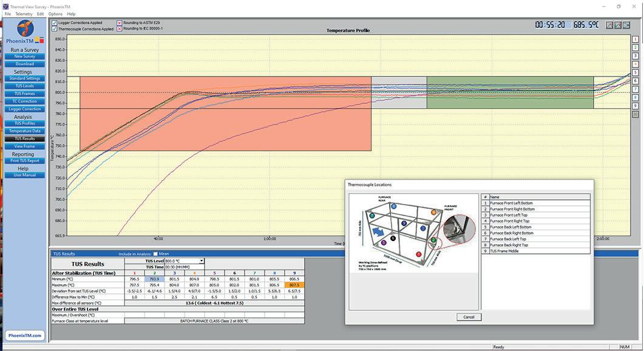Toggle trace 8 channel button beside graph

coord(636,98)
